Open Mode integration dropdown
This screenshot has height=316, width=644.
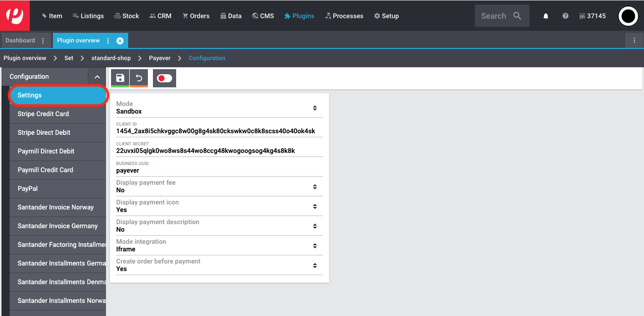point(219,245)
